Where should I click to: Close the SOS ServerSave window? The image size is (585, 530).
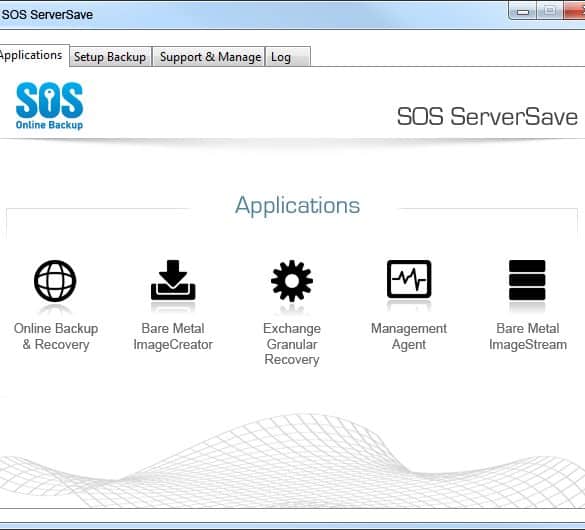tap(575, 10)
